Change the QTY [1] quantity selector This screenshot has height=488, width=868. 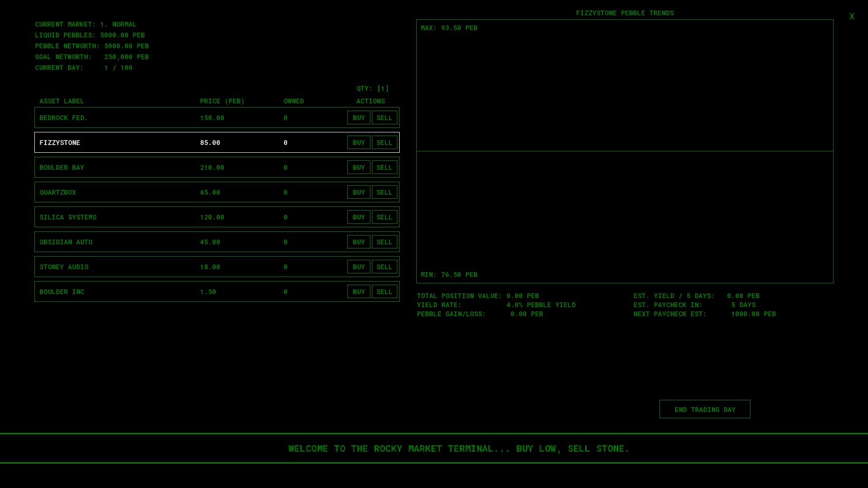pos(373,89)
